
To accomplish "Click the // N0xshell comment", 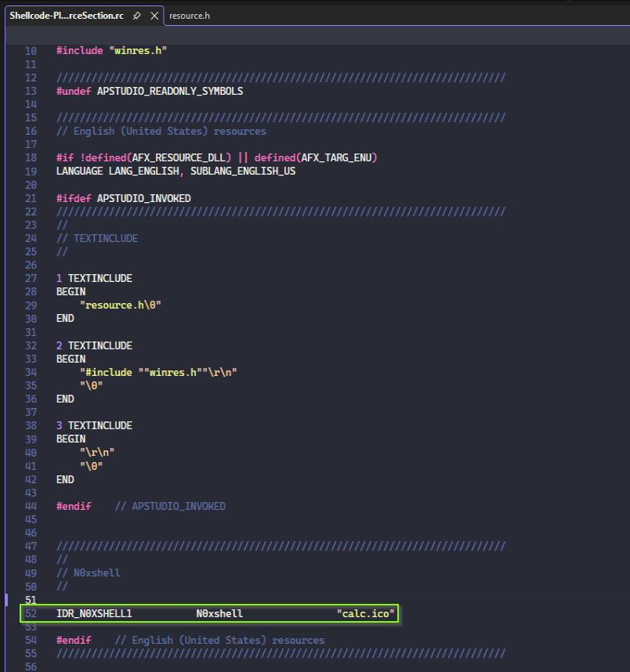I will coord(89,573).
